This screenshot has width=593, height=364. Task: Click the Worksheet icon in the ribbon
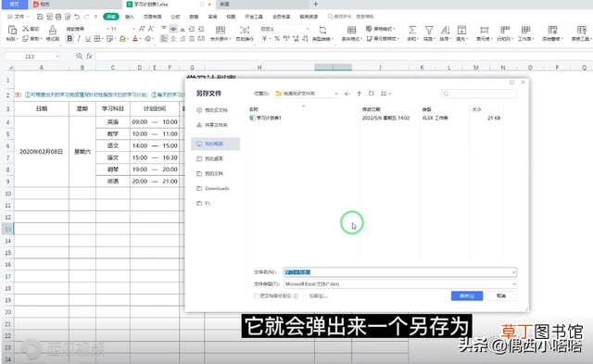coord(525,31)
